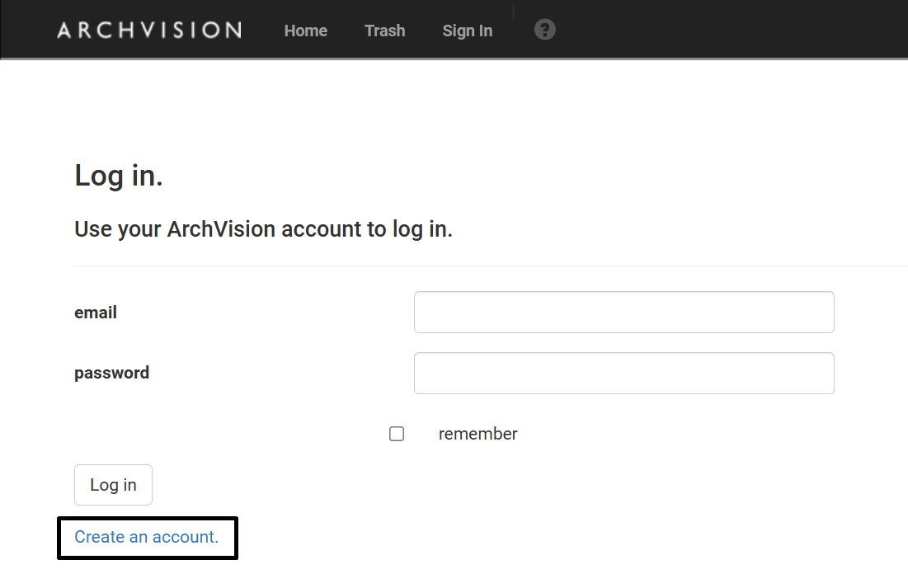Select the Sign In nav item
This screenshot has width=908, height=588.
tap(467, 31)
